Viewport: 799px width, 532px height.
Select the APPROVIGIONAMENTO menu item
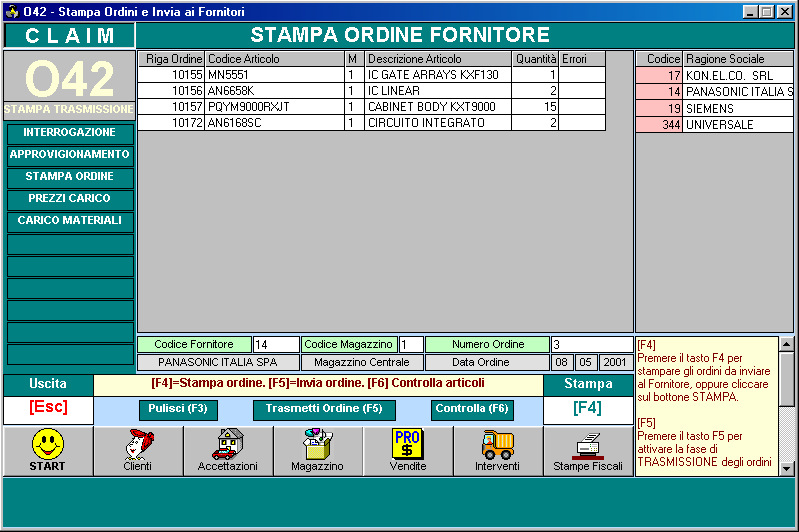click(x=70, y=155)
